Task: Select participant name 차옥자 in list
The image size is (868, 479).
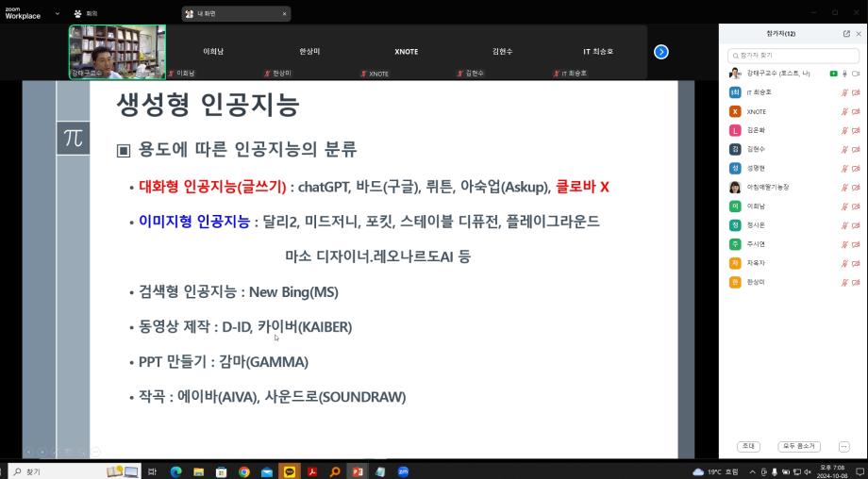Action: 756,263
